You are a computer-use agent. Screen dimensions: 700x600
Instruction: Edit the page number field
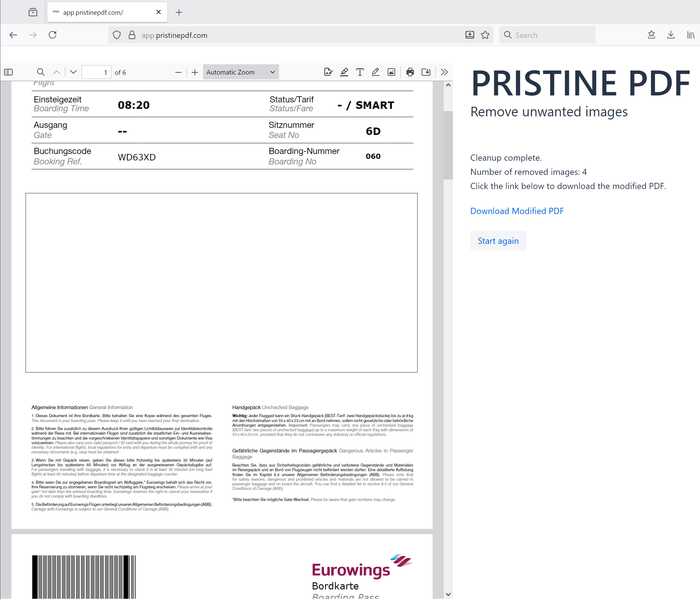click(96, 72)
